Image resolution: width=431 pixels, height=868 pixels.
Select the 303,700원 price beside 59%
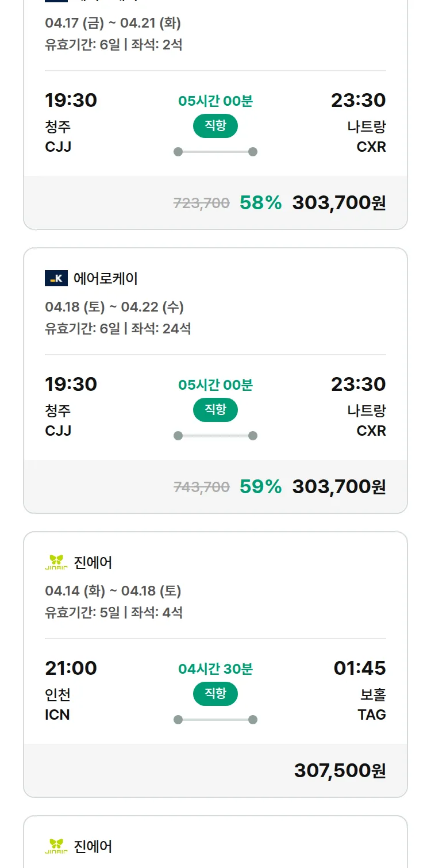click(x=338, y=487)
